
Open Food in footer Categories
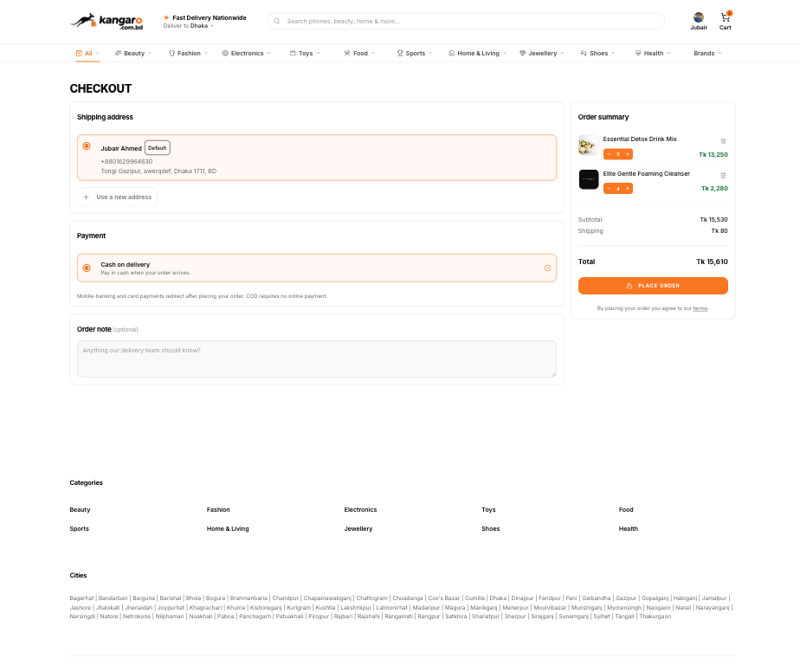tap(626, 510)
